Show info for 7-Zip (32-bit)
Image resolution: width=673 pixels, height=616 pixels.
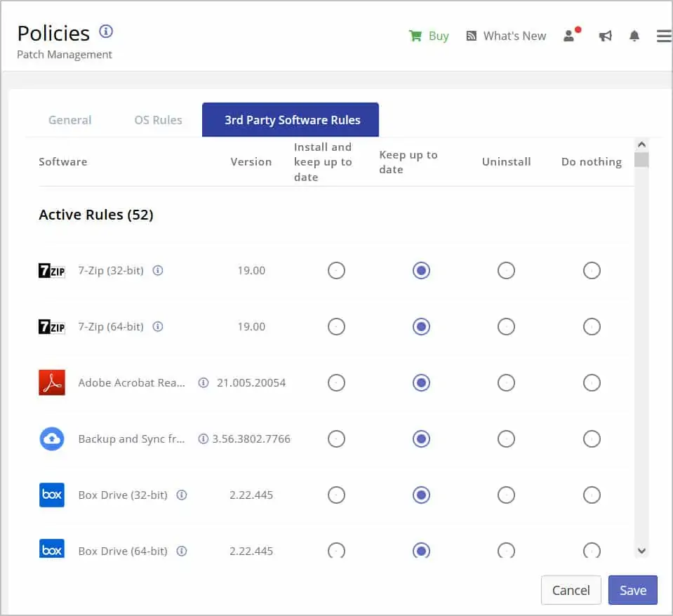click(x=158, y=270)
